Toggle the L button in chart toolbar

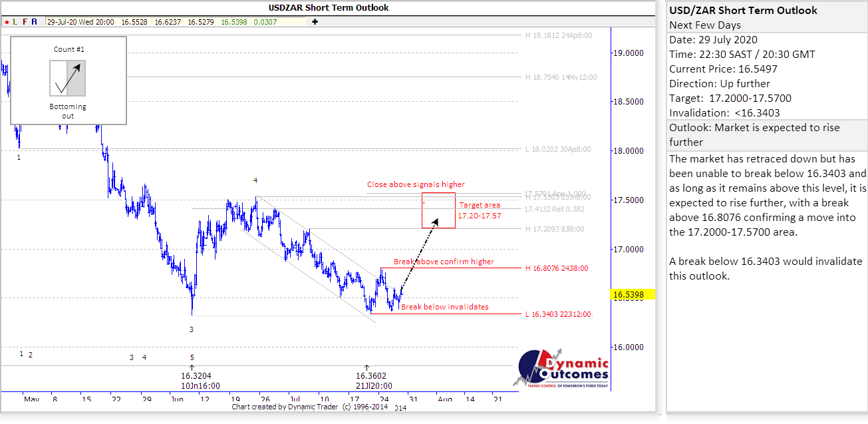15,21
